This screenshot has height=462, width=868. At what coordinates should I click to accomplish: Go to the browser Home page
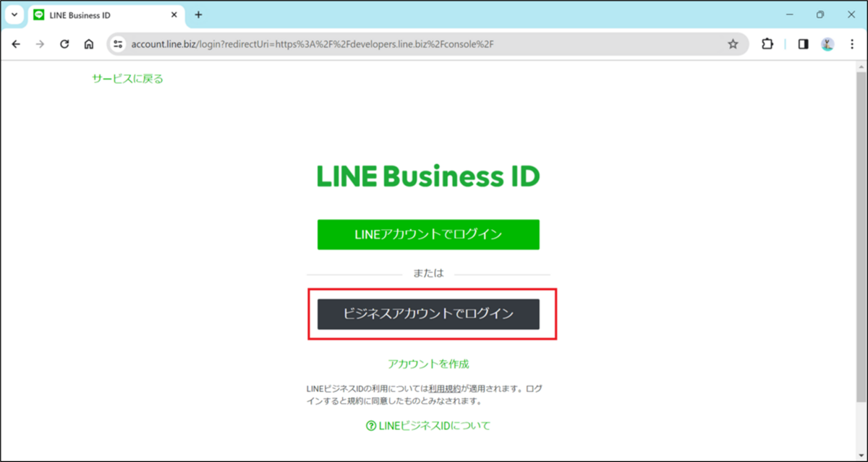point(88,44)
